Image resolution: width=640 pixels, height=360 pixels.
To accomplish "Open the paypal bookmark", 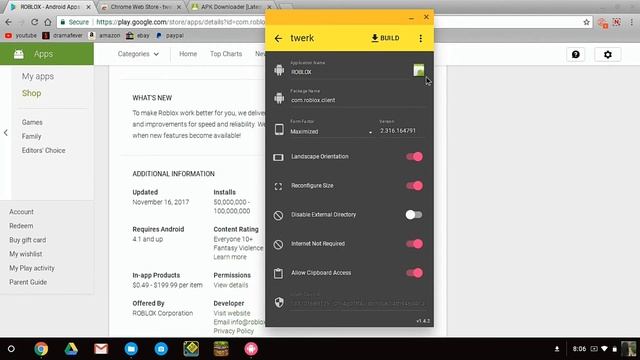I will [x=170, y=36].
